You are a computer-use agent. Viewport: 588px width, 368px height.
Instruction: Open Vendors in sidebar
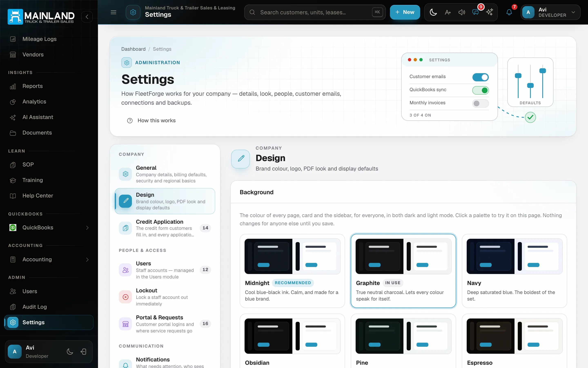pyautogui.click(x=49, y=55)
